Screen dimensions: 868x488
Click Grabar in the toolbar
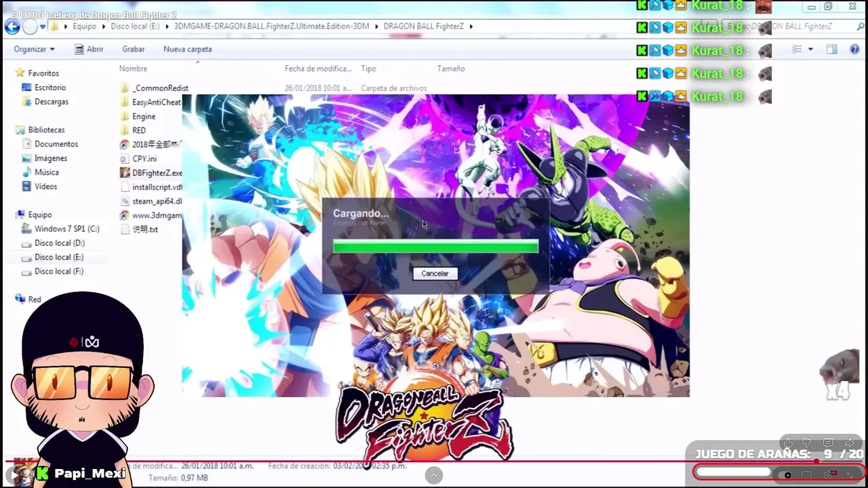point(134,49)
